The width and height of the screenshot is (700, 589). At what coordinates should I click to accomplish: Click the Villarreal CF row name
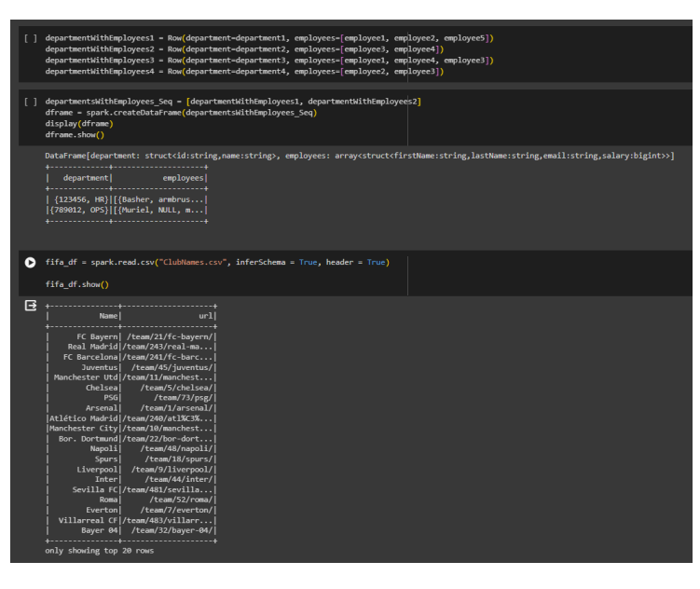[88, 520]
